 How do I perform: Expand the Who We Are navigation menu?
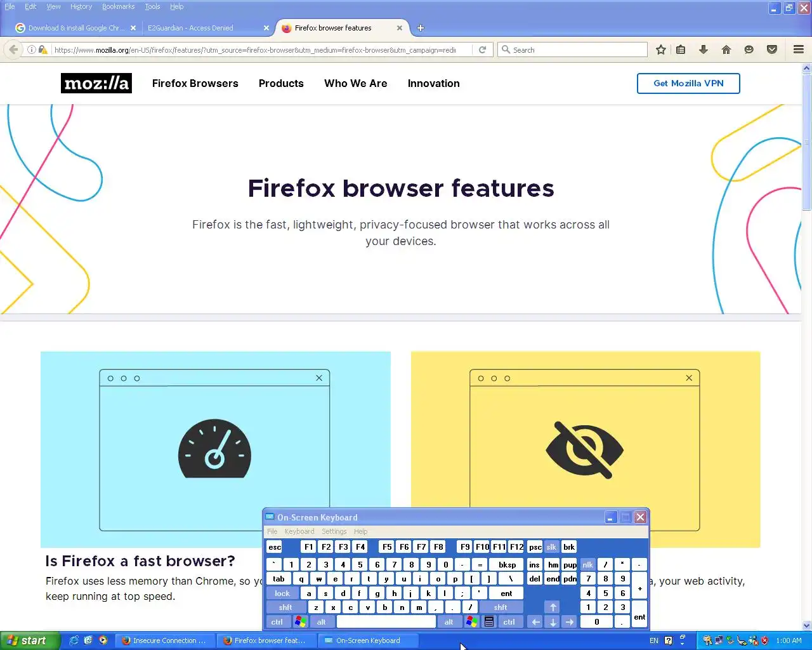[356, 83]
